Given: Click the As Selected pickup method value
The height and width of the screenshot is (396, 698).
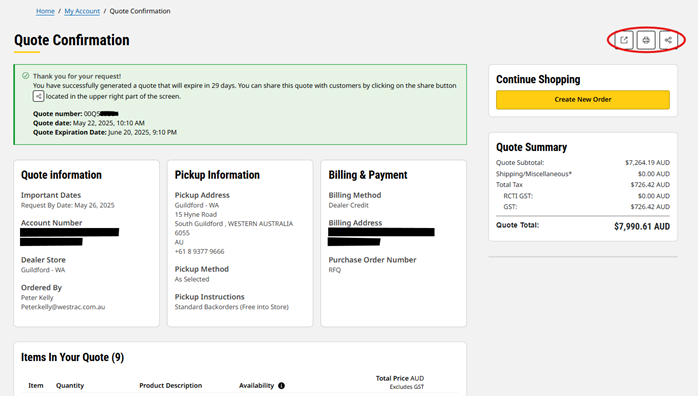Looking at the screenshot, I should (192, 279).
